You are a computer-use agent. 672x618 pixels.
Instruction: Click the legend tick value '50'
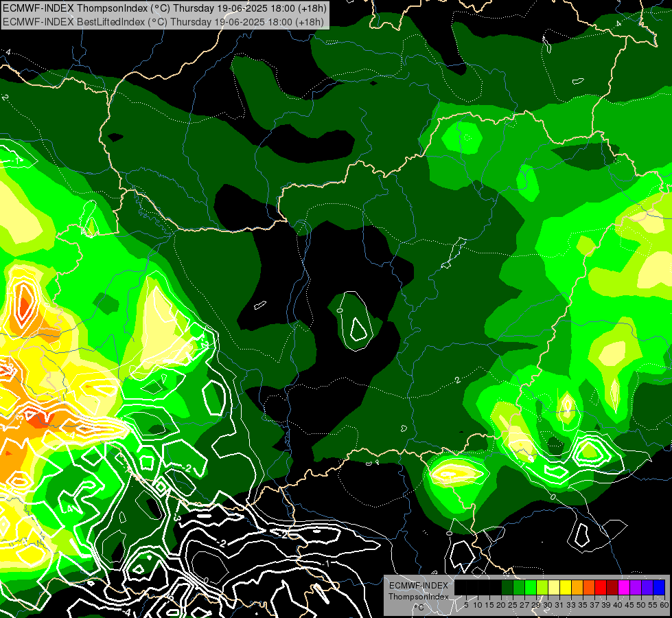[x=641, y=605]
